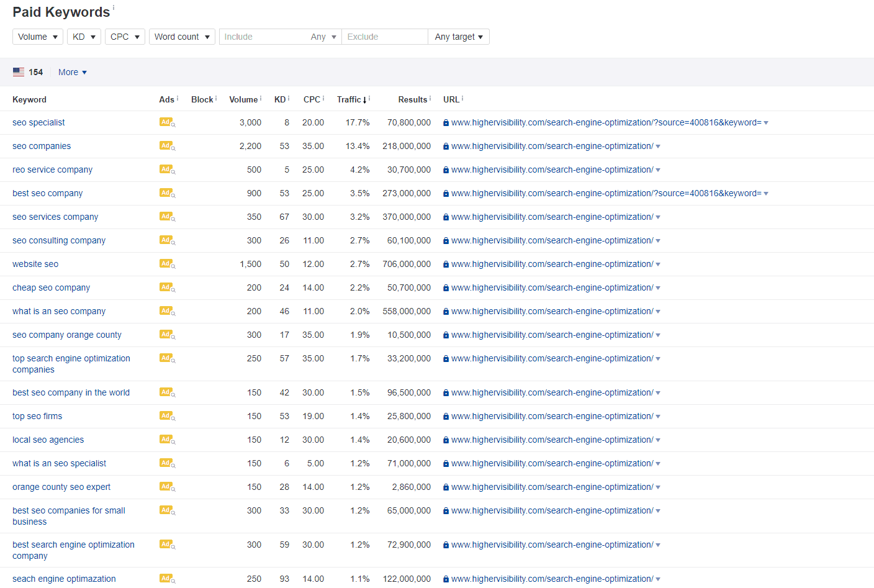Image resolution: width=874 pixels, height=588 pixels.
Task: Open the Volume filter dropdown
Action: [37, 36]
